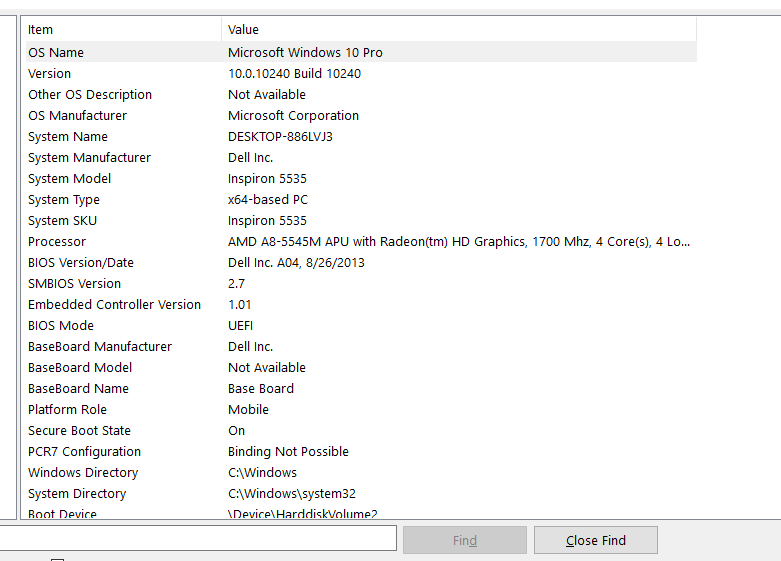
Task: Click the C:\Windows\system32 value
Action: tap(292, 493)
